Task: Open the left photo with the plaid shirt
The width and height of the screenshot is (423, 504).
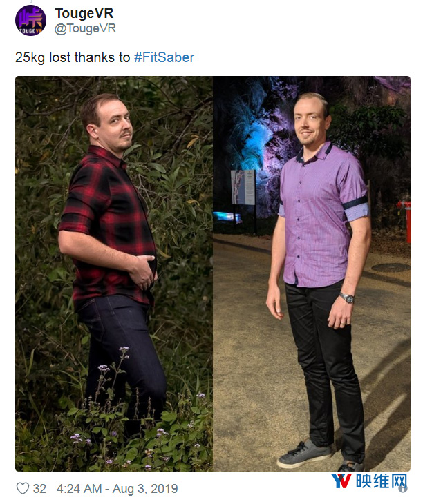Action: pyautogui.click(x=114, y=273)
